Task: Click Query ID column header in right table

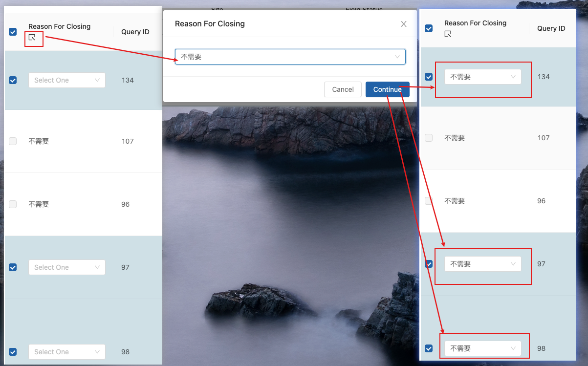Action: [x=551, y=28]
